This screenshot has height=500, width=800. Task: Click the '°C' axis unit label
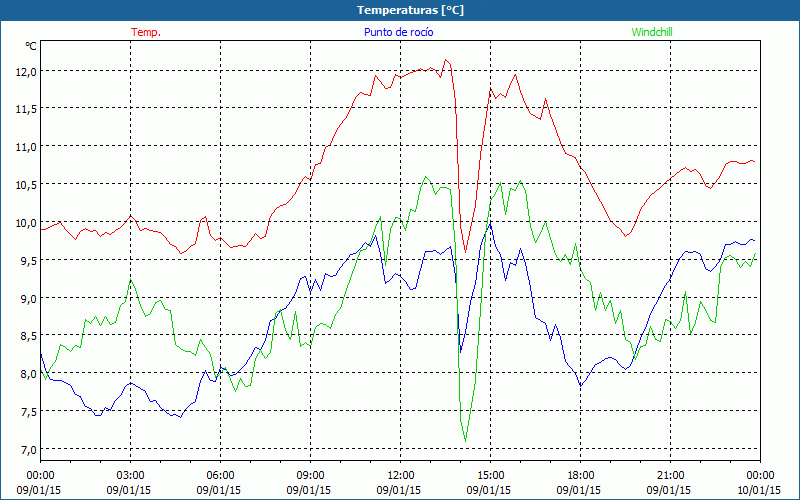[x=31, y=46]
